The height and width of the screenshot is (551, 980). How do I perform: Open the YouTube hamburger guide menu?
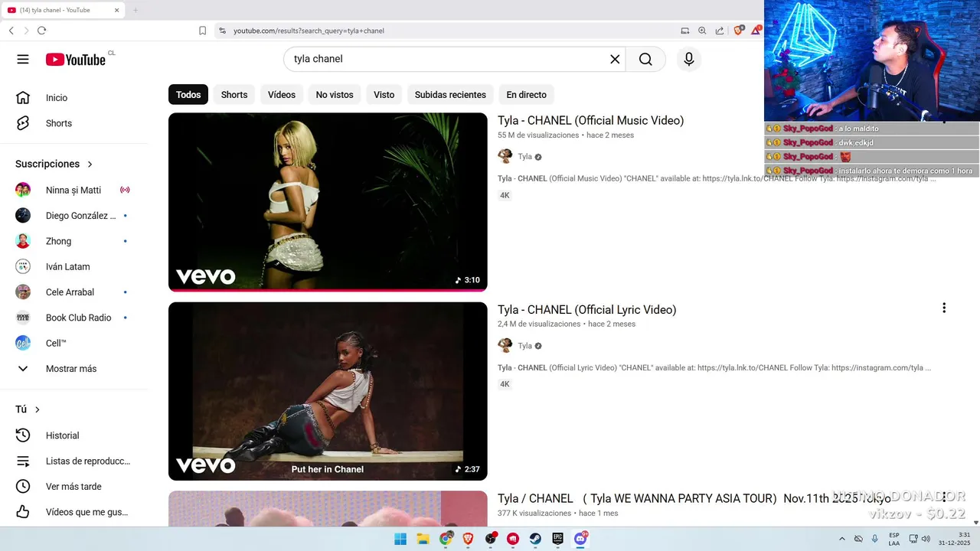pyautogui.click(x=23, y=60)
